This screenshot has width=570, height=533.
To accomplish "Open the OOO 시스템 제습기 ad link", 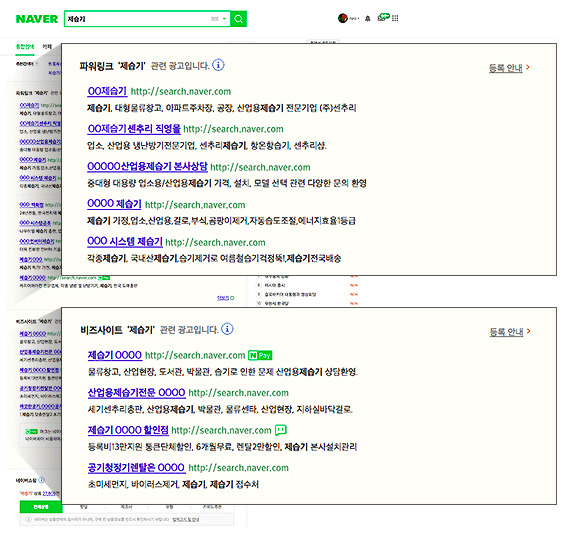I will (x=125, y=241).
